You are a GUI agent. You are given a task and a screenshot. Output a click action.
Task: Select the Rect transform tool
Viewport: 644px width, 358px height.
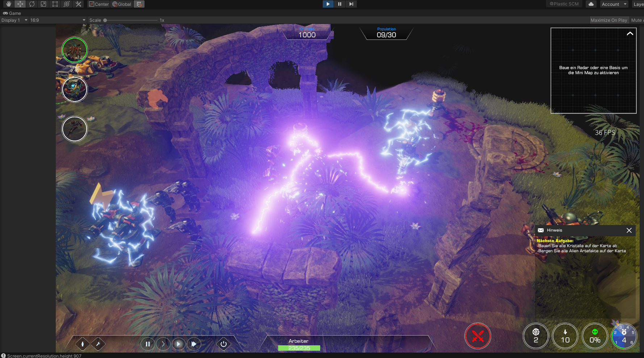point(55,4)
